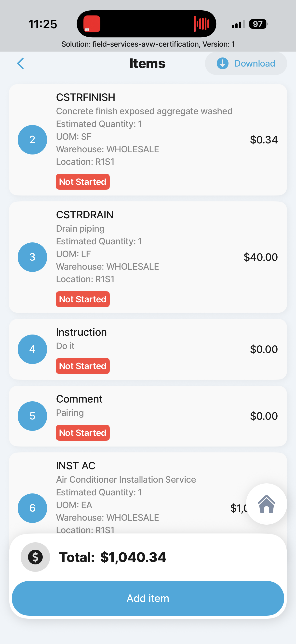The width and height of the screenshot is (296, 644).
Task: Tap the number 4 circle badge
Action: pyautogui.click(x=32, y=349)
